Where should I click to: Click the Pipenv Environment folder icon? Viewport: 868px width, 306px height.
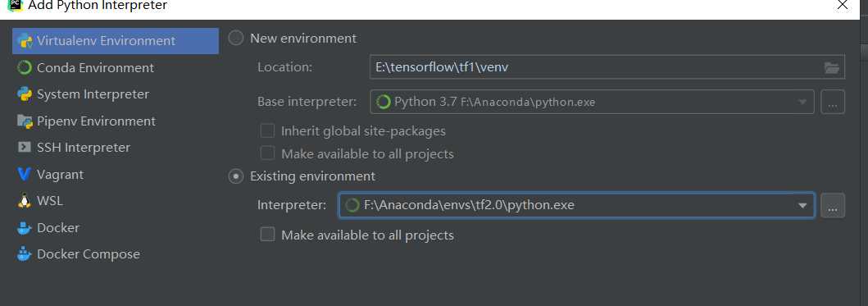[25, 121]
